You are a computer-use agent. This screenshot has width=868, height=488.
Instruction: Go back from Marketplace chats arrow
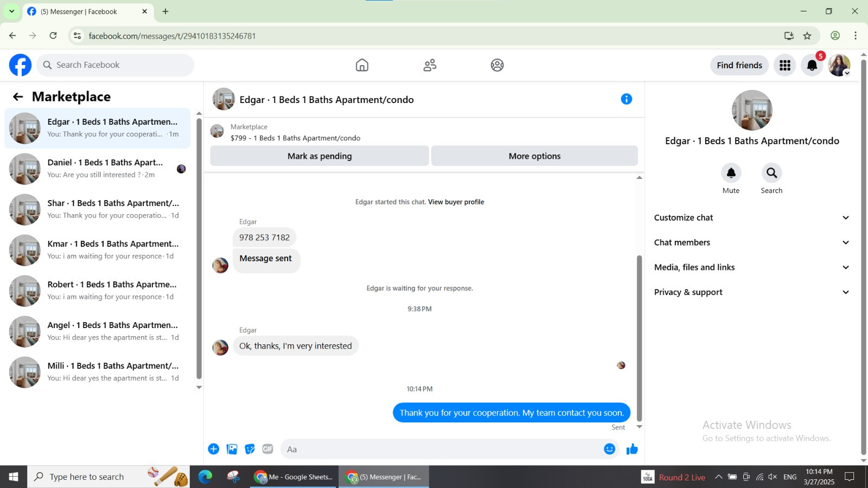click(x=18, y=97)
